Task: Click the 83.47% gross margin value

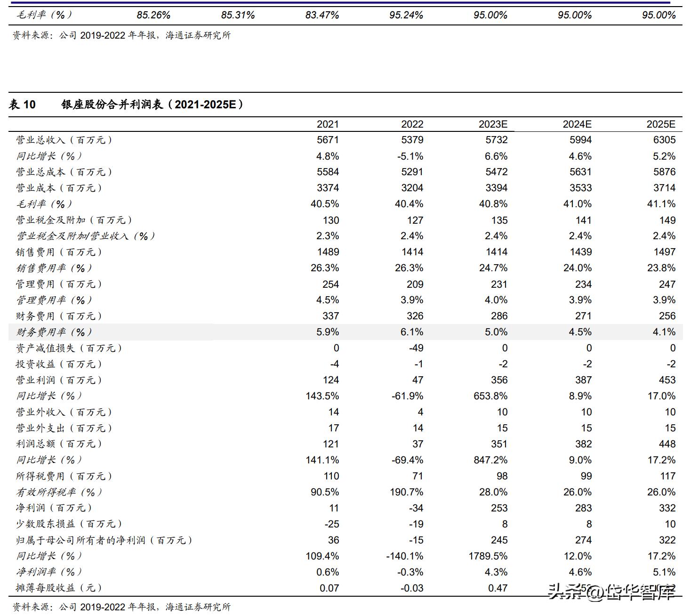Action: (x=322, y=15)
